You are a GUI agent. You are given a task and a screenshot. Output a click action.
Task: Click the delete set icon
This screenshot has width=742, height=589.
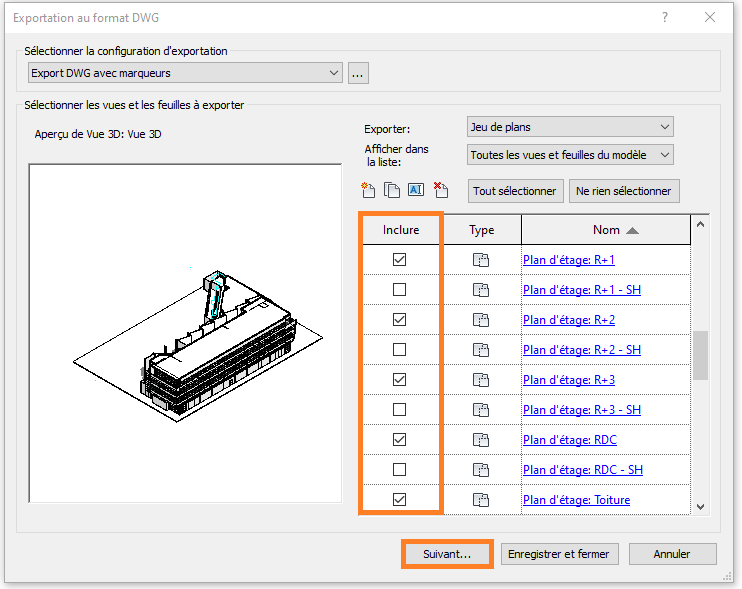click(x=441, y=190)
